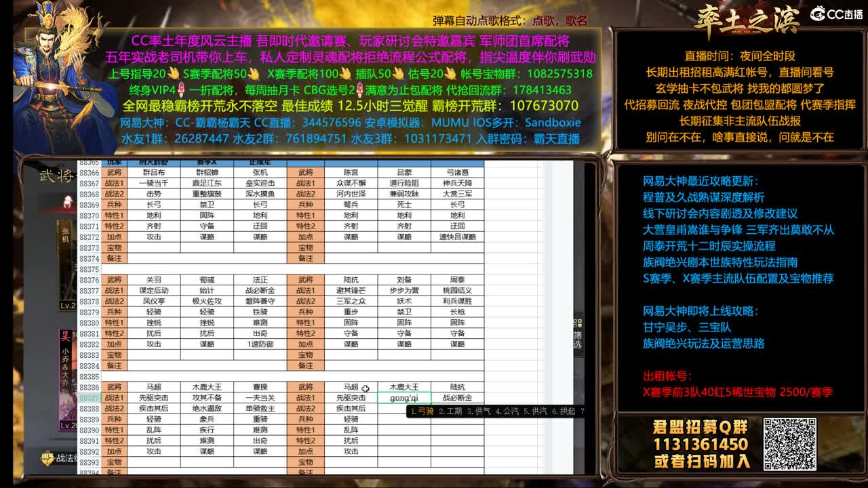This screenshot has height=488, width=868.
Task: Select the 大赏三军 cell
Action: (x=458, y=194)
